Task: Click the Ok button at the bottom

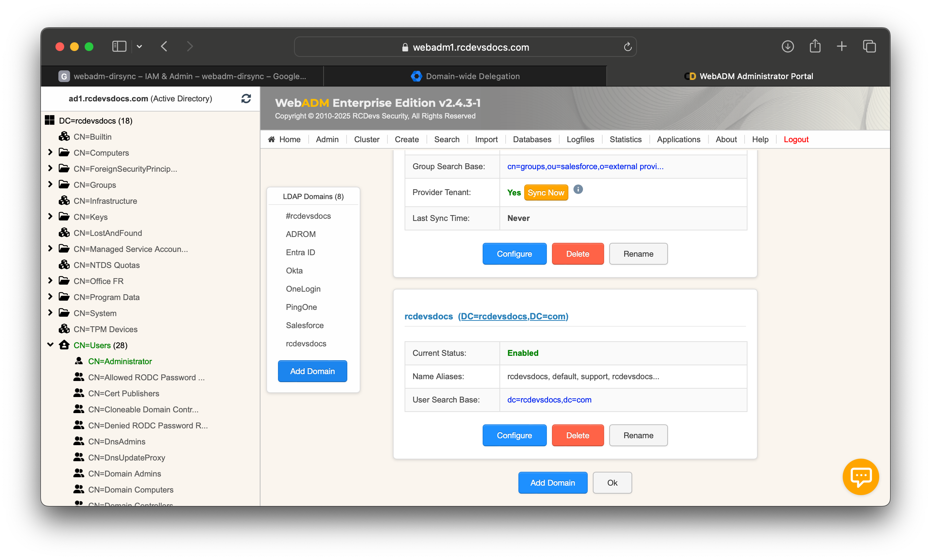Action: click(x=612, y=483)
